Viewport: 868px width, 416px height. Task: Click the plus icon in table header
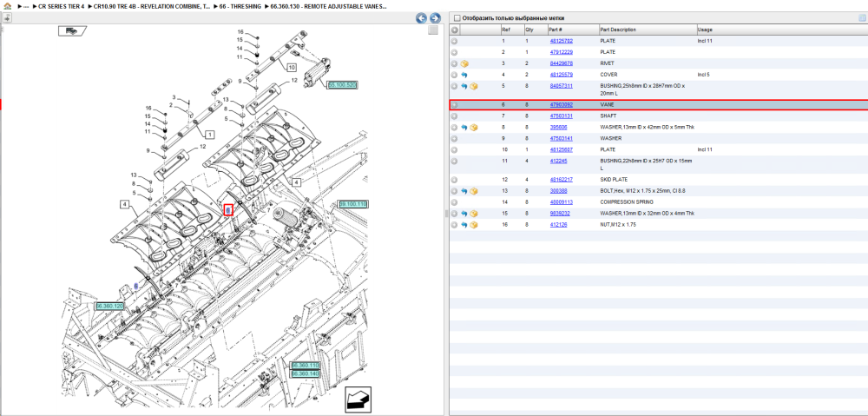454,30
